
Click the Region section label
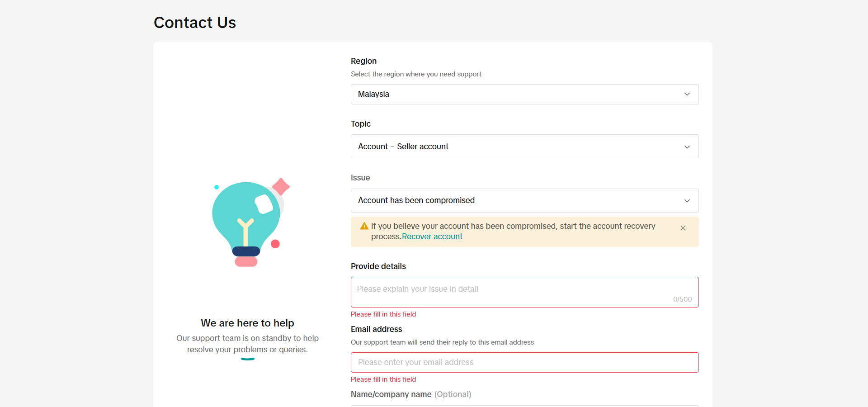click(x=363, y=61)
